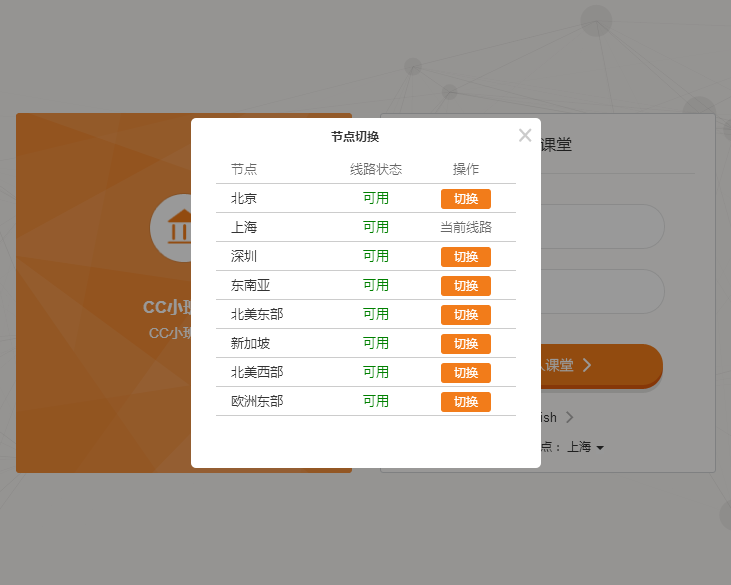Switch to the 深圳 node
The height and width of the screenshot is (585, 731).
tap(465, 257)
